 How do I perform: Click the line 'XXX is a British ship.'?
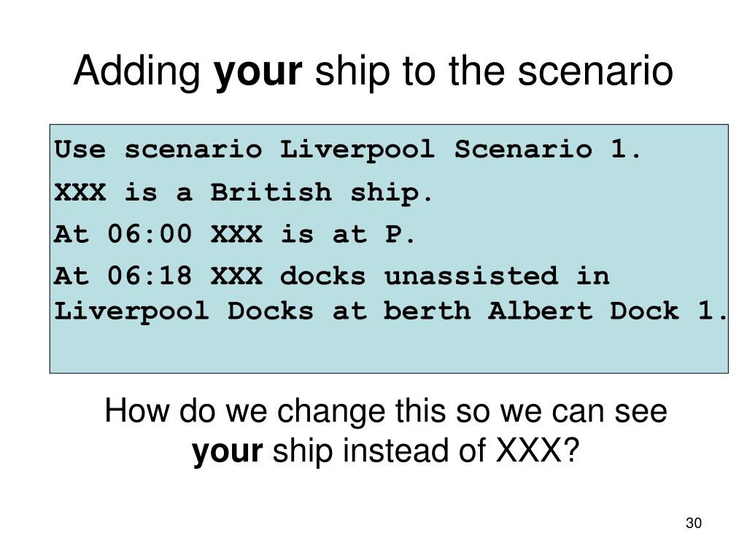tap(244, 192)
